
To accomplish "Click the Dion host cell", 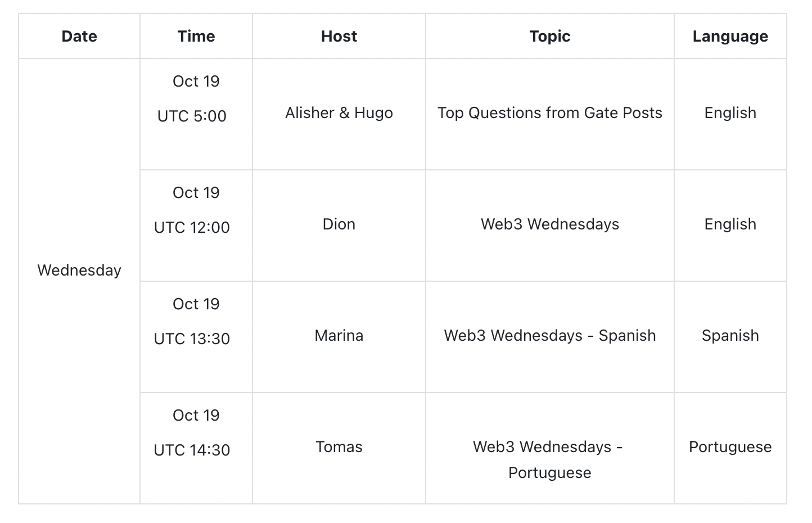I will pyautogui.click(x=339, y=224).
